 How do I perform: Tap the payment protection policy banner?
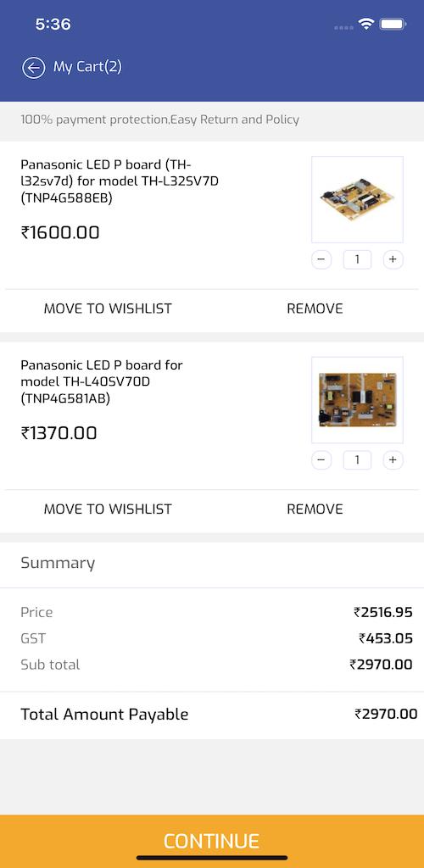(x=212, y=120)
